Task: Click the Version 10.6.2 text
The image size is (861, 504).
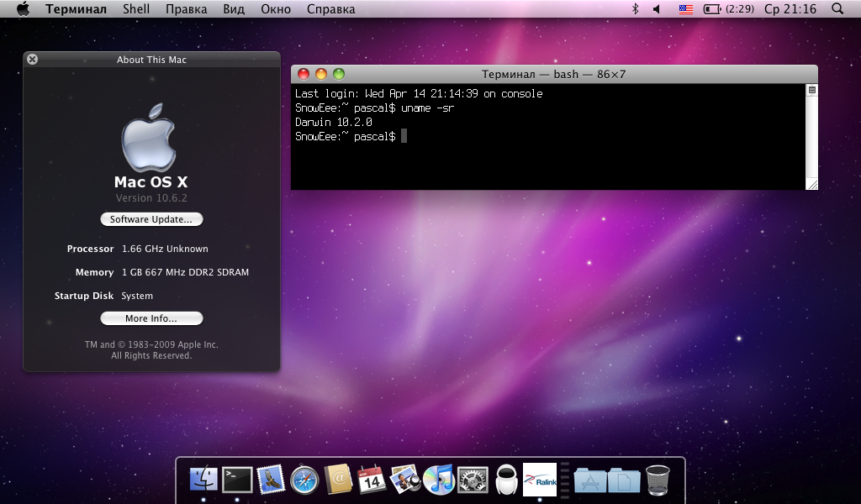Action: coord(151,198)
